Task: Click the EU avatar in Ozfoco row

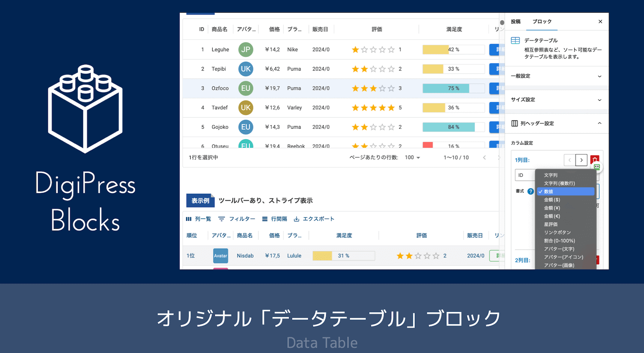Action: (x=246, y=88)
